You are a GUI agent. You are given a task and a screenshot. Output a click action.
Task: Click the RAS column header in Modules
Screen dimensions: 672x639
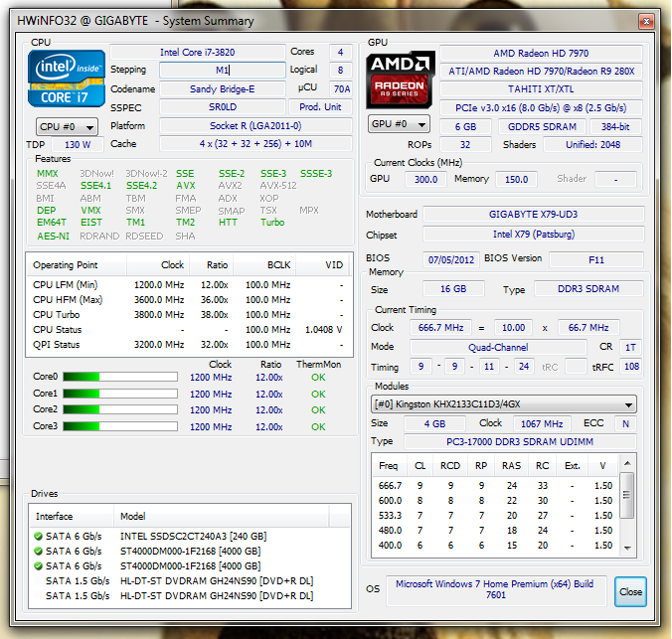(x=511, y=466)
